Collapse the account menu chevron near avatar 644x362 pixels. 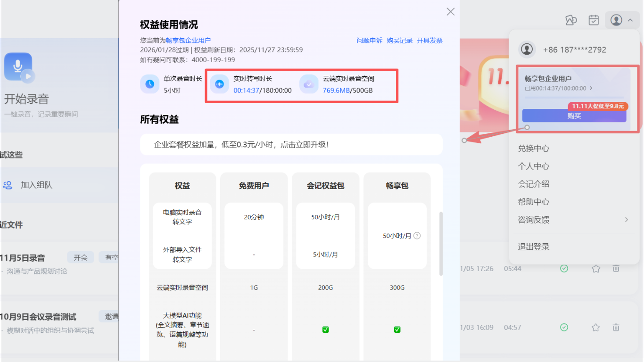pyautogui.click(x=630, y=20)
